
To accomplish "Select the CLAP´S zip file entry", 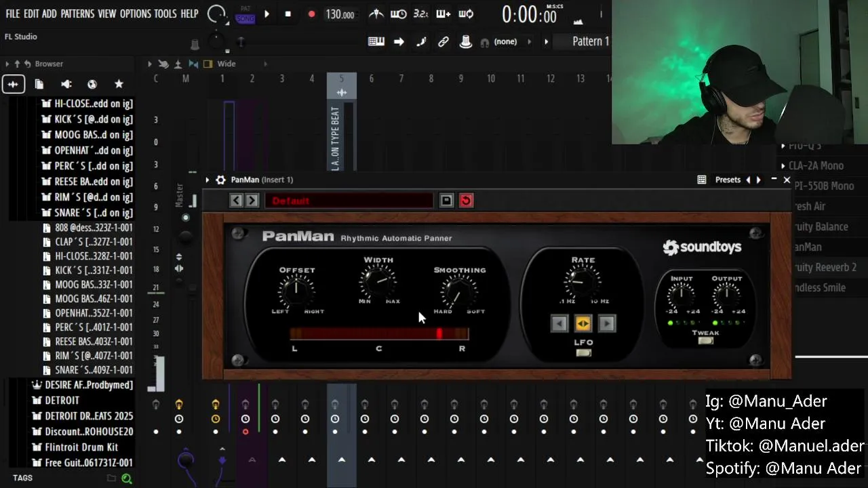I will 87,242.
